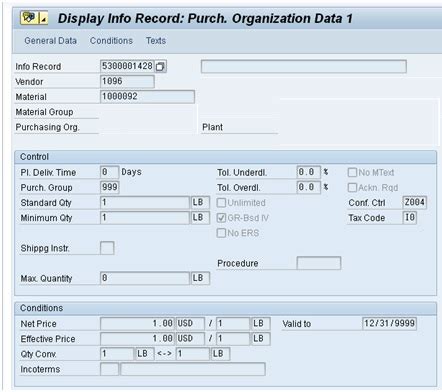Click the Incoterms code field

109,369
